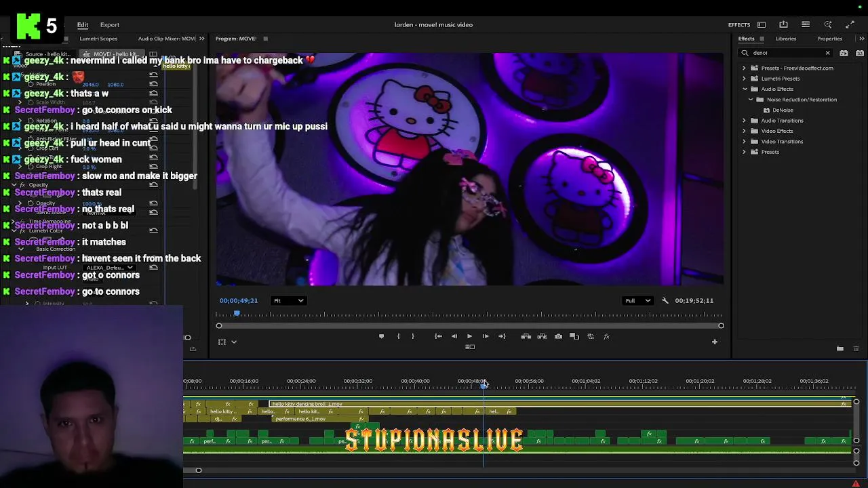Expand the Audio Transitions folder
868x488 pixels.
pos(744,121)
